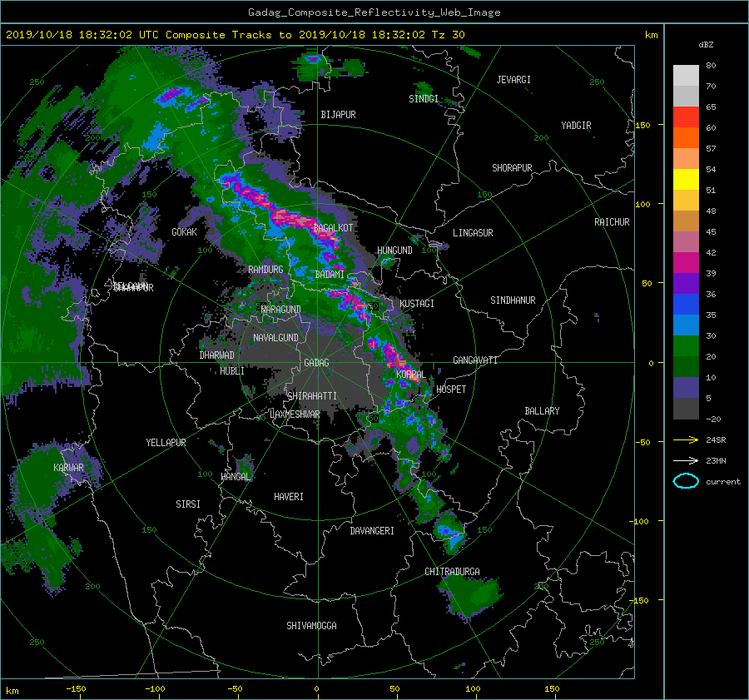Click the GANGAVATI city label
Image resolution: width=749 pixels, height=700 pixels.
click(x=475, y=360)
